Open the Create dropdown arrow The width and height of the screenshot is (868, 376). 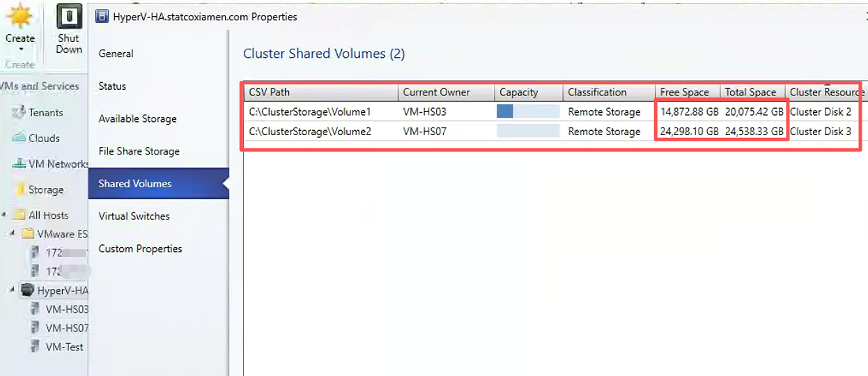(20, 49)
